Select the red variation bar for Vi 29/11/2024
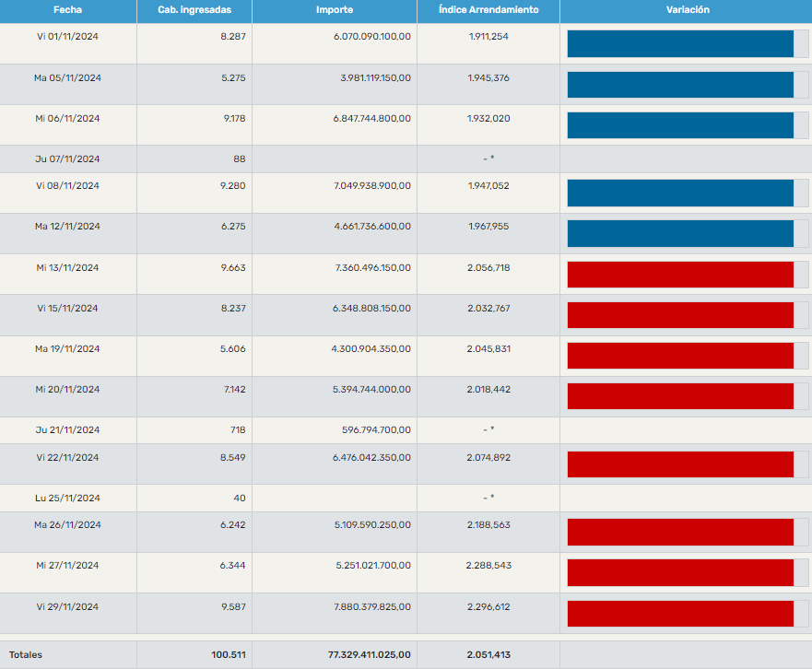Screen dimensions: 812x669 coord(680,614)
